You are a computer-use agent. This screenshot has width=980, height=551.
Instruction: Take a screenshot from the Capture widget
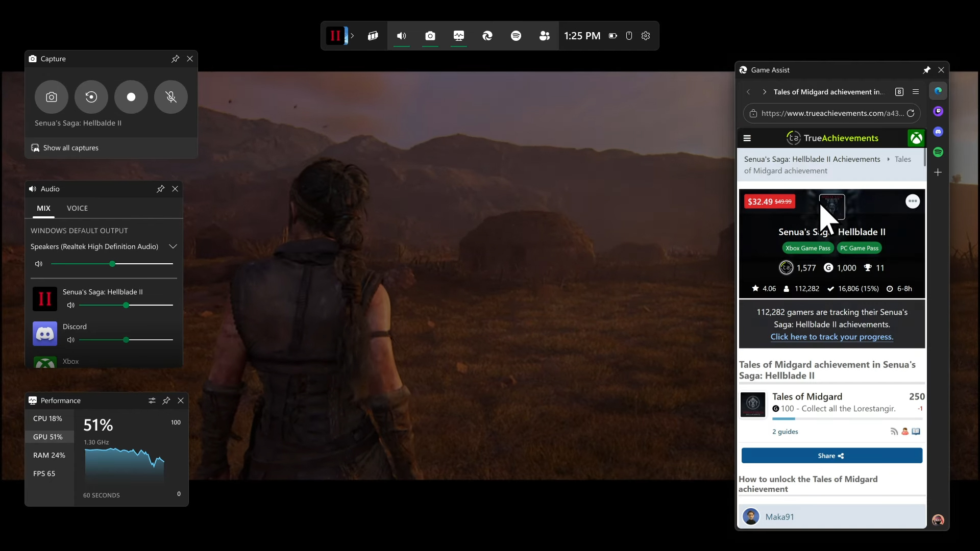(x=52, y=97)
